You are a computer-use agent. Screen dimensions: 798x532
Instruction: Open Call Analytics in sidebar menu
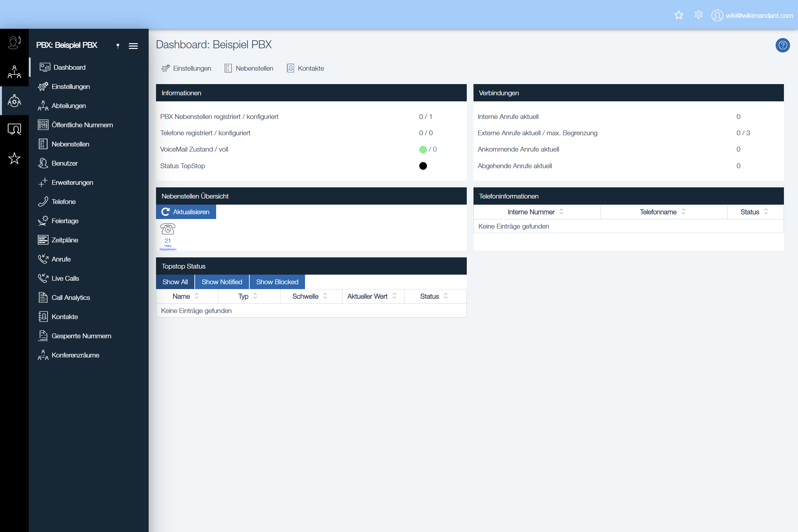coord(71,298)
